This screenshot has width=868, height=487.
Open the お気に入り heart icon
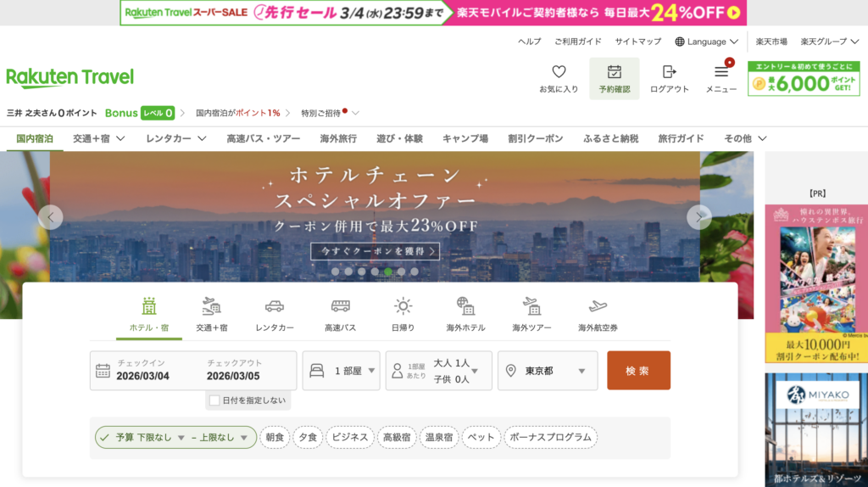pos(559,72)
